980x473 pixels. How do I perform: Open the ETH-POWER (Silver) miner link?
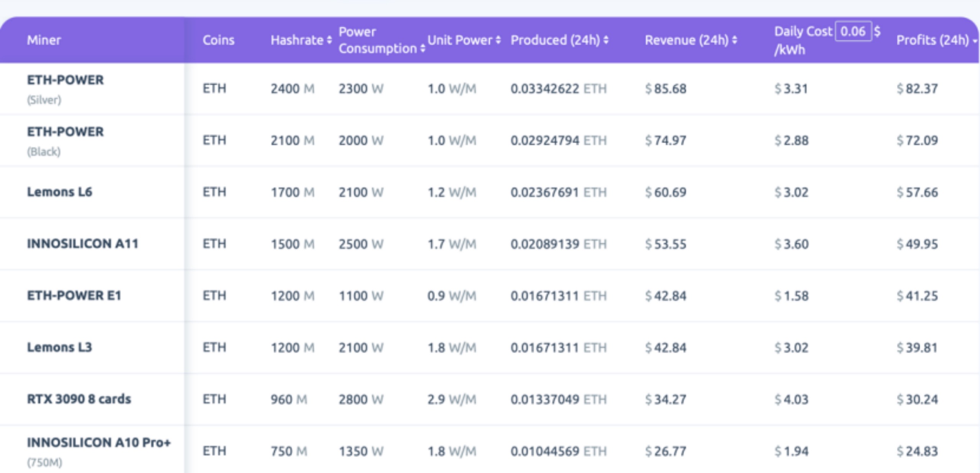(x=65, y=80)
